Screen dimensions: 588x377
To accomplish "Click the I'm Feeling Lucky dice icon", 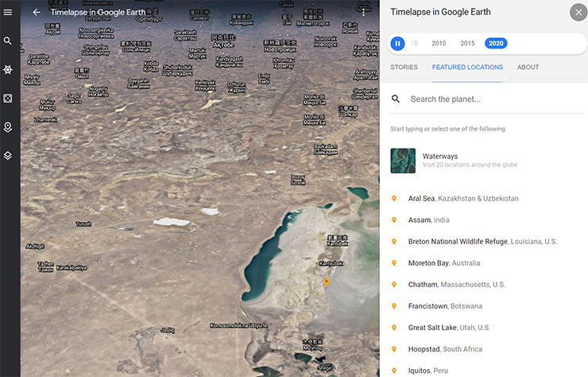I will (7, 99).
